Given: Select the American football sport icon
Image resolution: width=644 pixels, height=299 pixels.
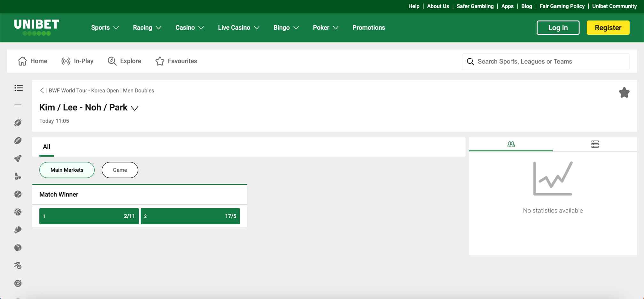Looking at the screenshot, I should (18, 122).
